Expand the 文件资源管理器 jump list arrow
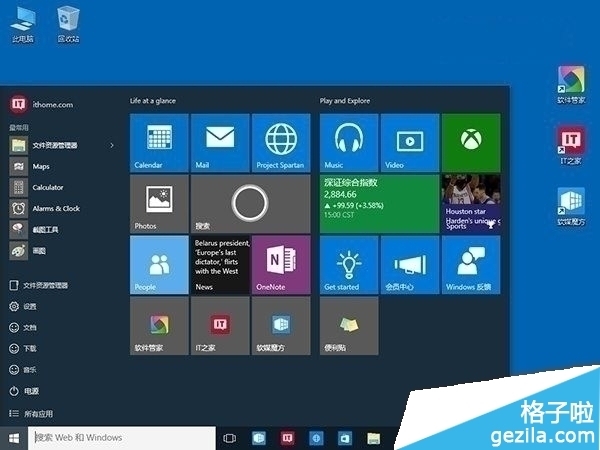This screenshot has width=600, height=450. point(112,145)
